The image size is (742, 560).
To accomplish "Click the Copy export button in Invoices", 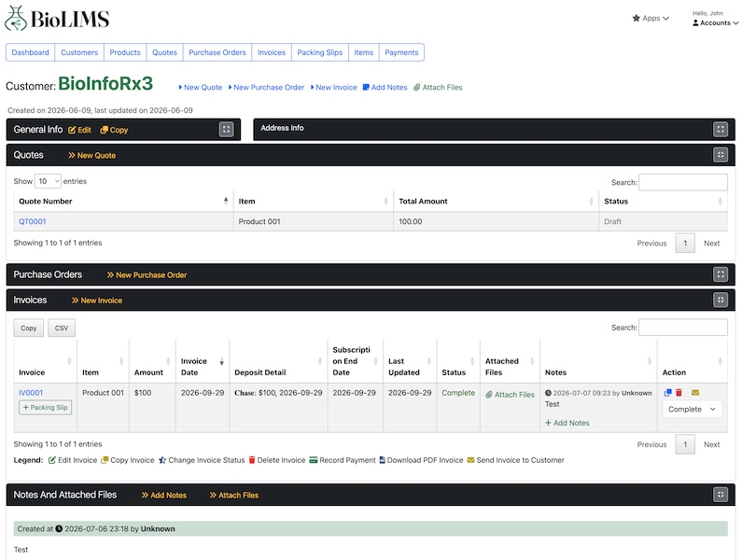I will tap(28, 328).
